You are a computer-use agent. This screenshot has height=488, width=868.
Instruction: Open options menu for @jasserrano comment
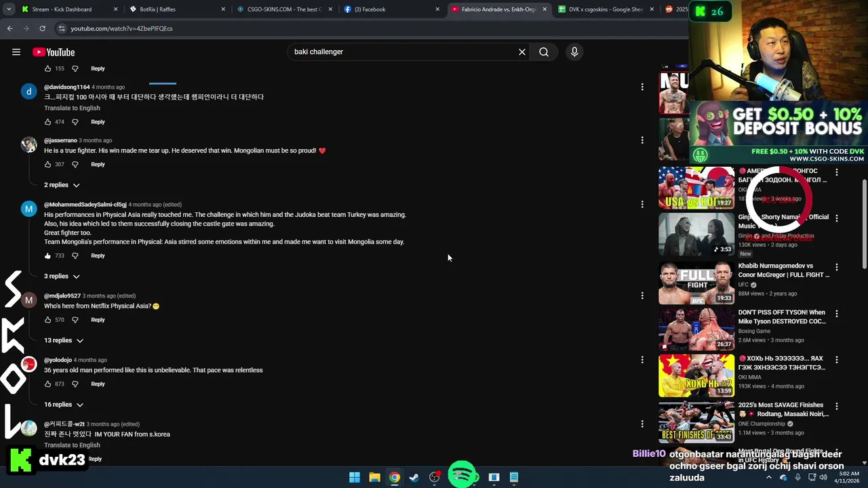pos(642,140)
